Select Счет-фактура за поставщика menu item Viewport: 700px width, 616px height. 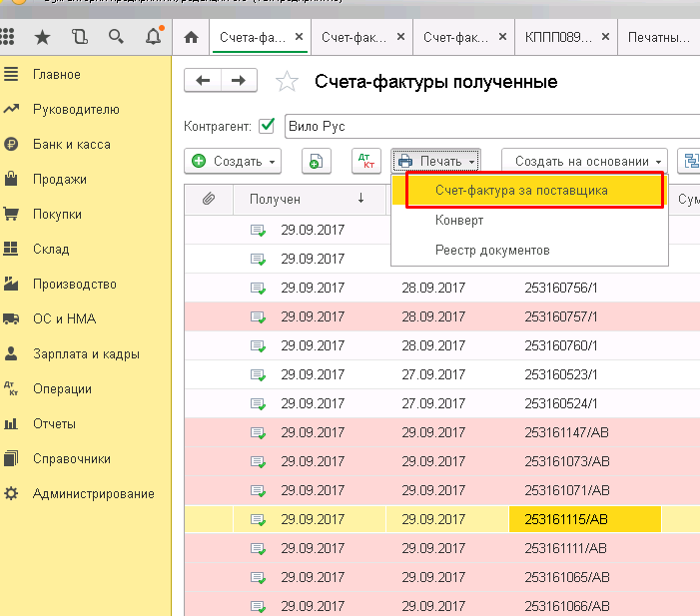(x=521, y=190)
